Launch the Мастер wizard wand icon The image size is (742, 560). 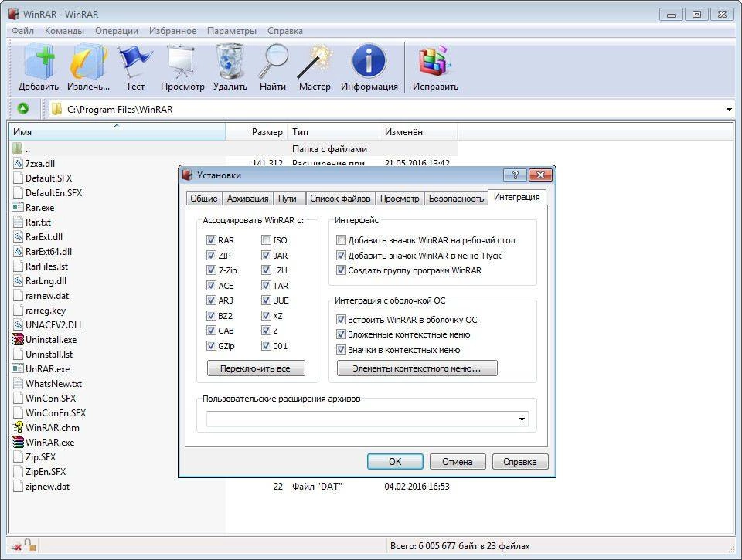[315, 62]
